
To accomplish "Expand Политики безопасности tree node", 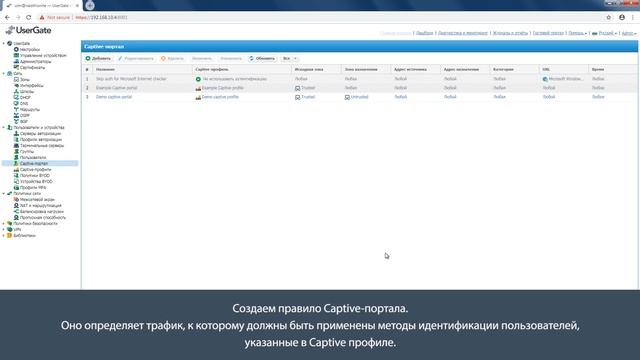I will click(4, 224).
